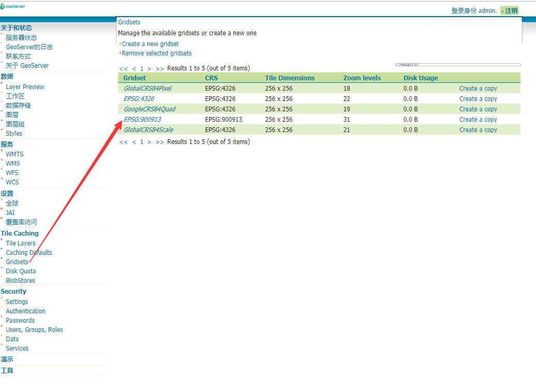Click the green add icon beside Create a new gridset

(x=120, y=44)
